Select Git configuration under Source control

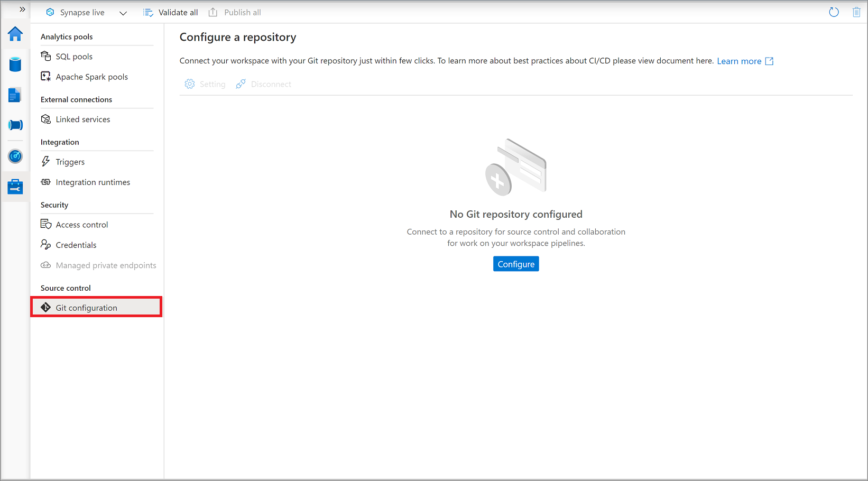tap(87, 307)
